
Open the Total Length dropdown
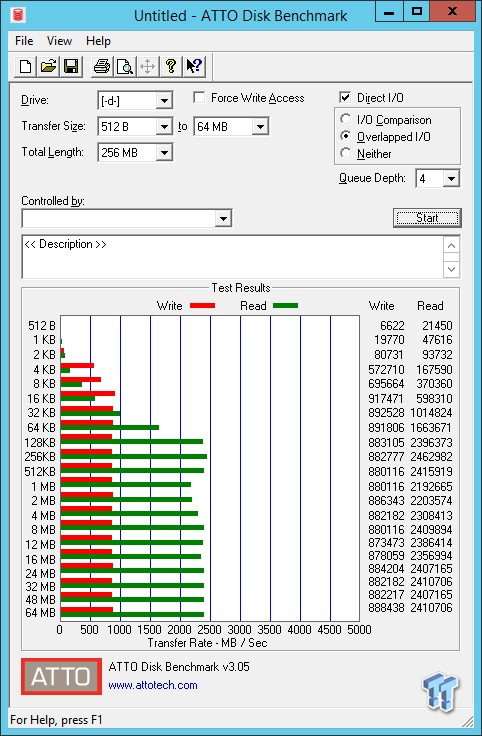[164, 153]
